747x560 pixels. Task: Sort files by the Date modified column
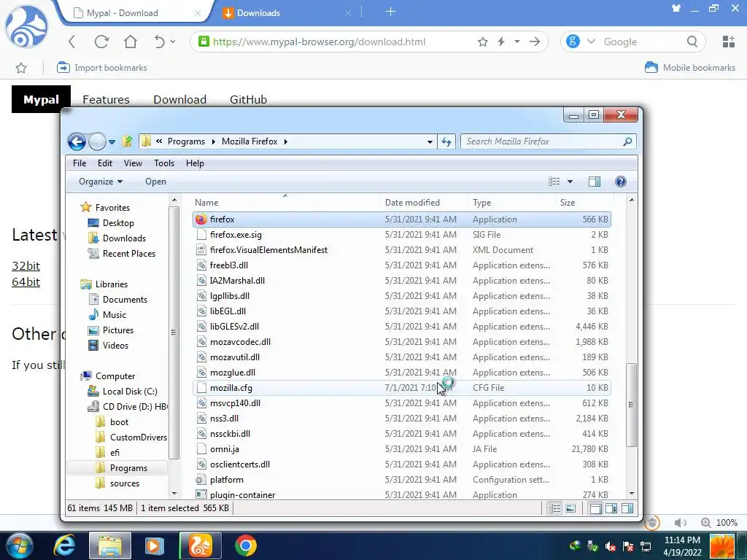424,203
